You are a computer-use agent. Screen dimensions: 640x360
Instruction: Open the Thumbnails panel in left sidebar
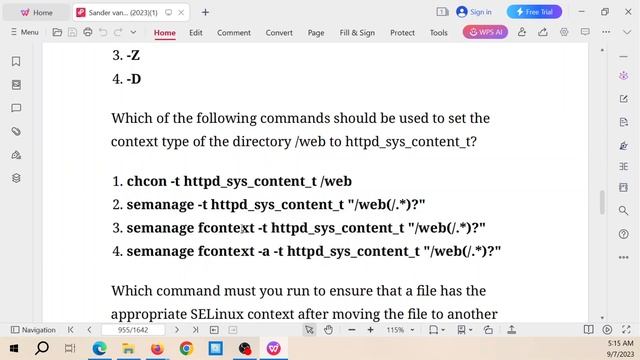pyautogui.click(x=16, y=85)
